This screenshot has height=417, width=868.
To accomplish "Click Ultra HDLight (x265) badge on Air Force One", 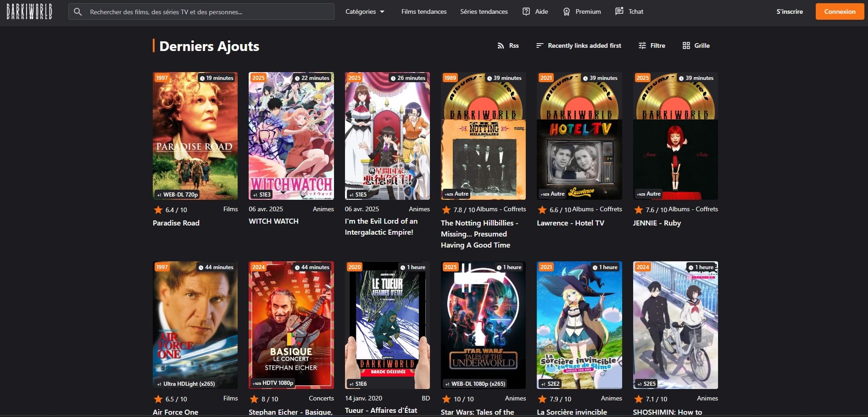I will point(186,384).
